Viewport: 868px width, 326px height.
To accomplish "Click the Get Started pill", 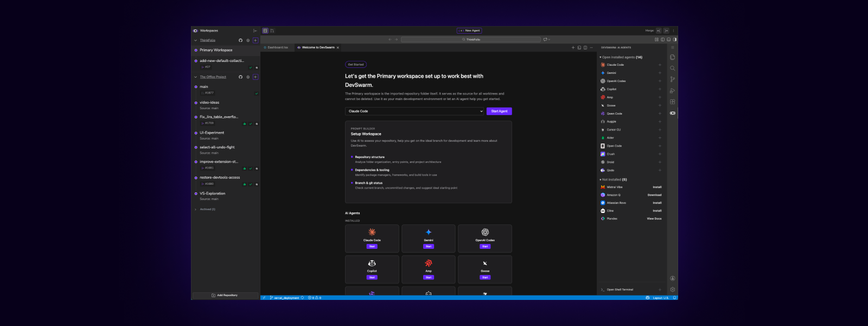I will tap(356, 65).
